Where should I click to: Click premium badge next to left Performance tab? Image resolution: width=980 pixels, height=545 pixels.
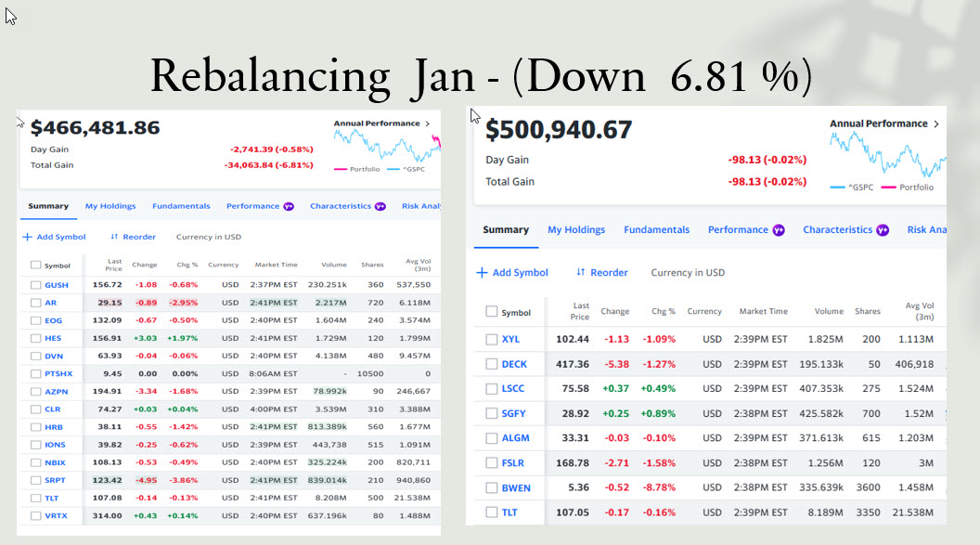click(288, 206)
